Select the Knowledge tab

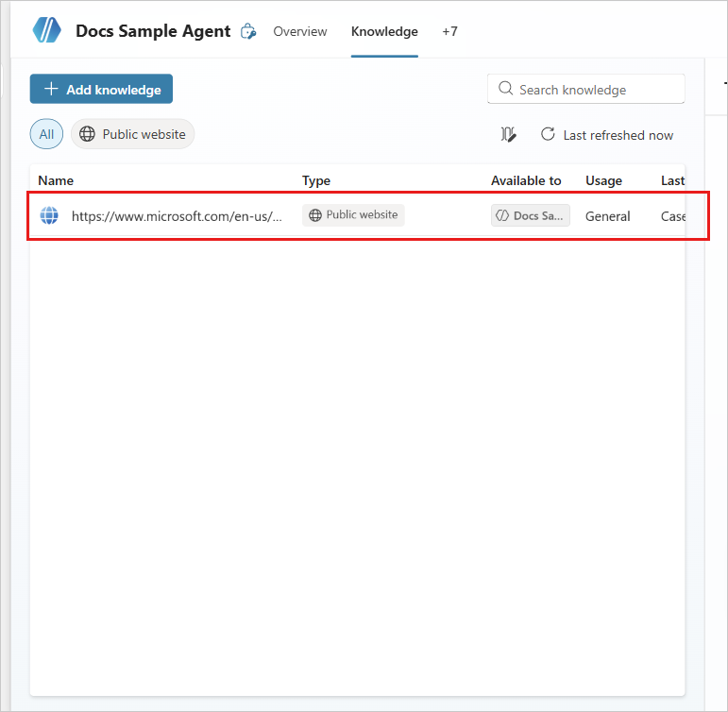pyautogui.click(x=384, y=31)
